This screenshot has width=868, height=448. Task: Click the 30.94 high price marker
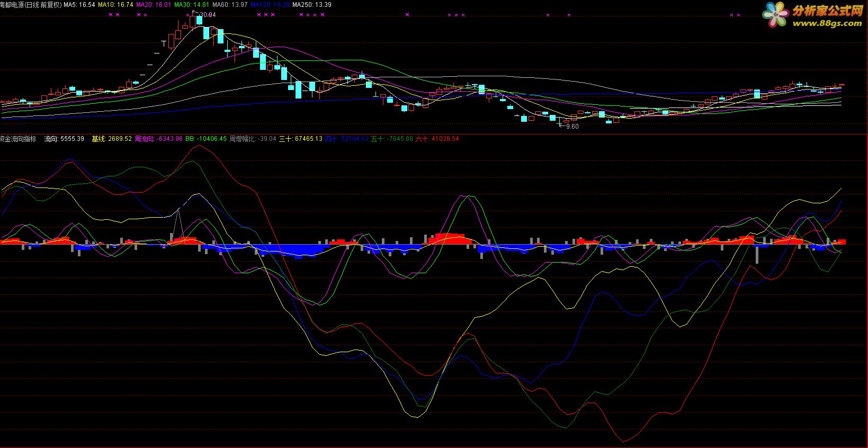(x=208, y=14)
